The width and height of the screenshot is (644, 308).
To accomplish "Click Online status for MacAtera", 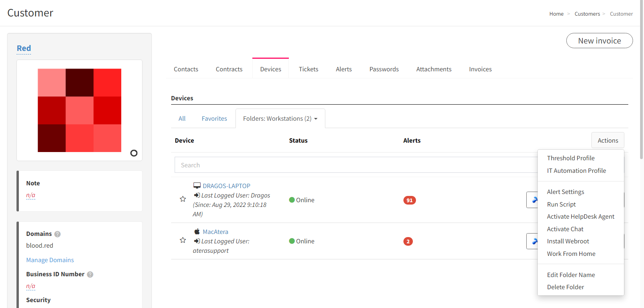I will coord(302,241).
